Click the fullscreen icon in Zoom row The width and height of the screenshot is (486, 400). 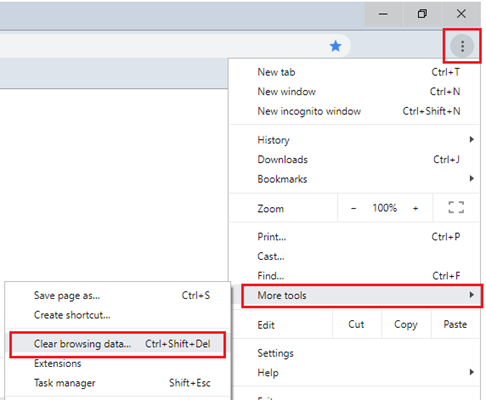point(456,207)
